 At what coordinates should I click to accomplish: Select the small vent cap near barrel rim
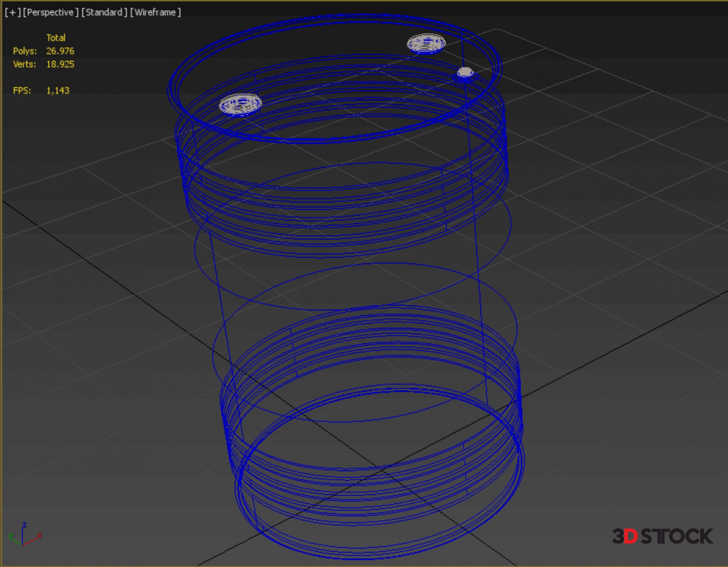(x=465, y=72)
